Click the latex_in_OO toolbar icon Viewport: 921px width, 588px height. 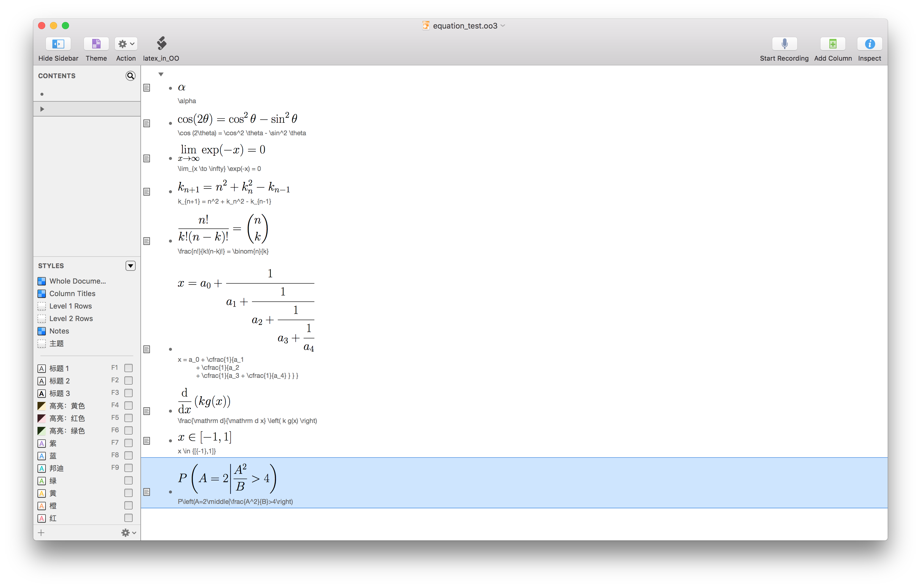(161, 43)
